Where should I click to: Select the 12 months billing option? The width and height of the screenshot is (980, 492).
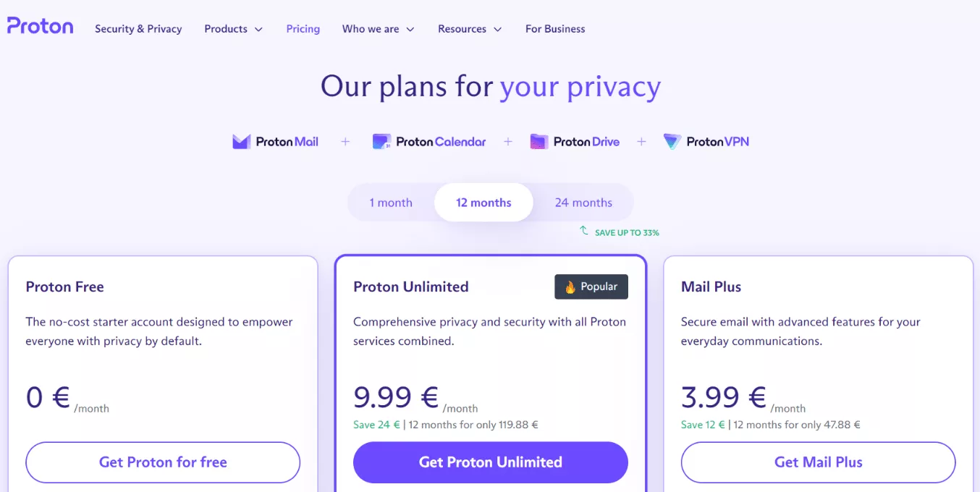483,203
